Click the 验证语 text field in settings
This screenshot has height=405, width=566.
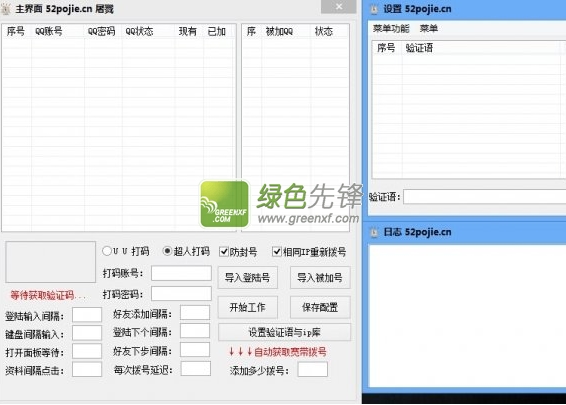(x=484, y=197)
